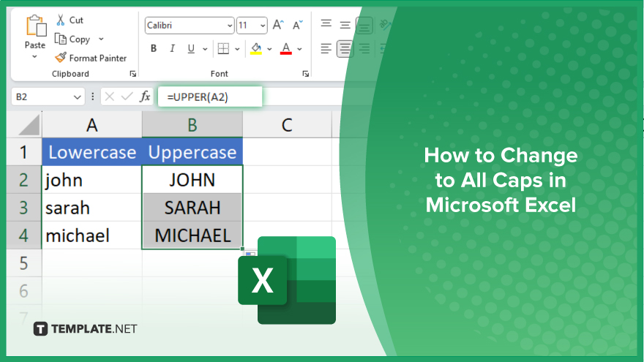Open Clipboard dialog launcher
The width and height of the screenshot is (644, 362).
pyautogui.click(x=132, y=74)
